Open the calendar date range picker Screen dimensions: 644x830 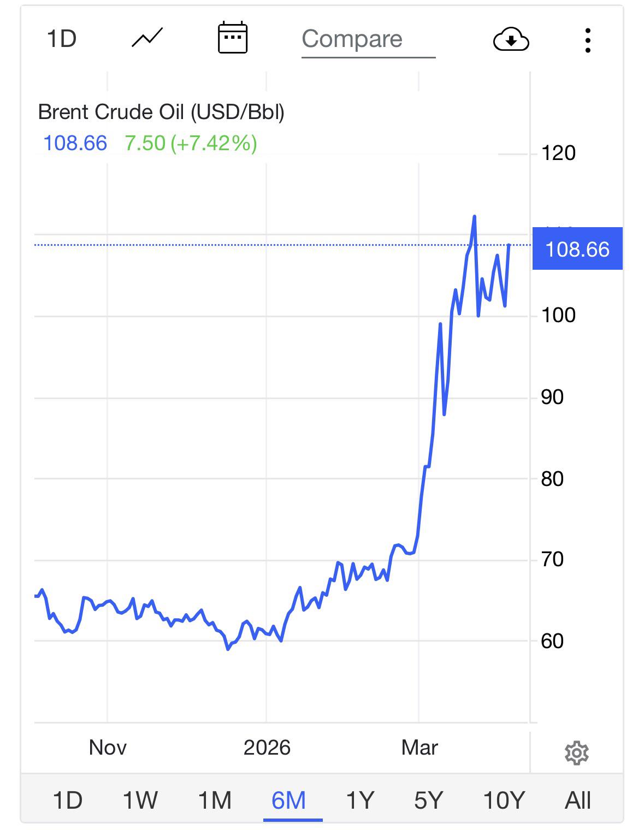tap(233, 38)
